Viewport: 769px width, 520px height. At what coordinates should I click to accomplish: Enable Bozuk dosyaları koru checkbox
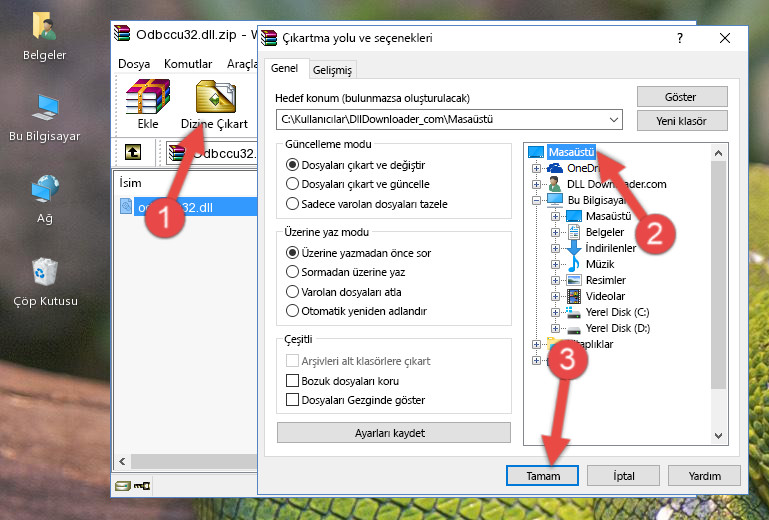pos(292,381)
